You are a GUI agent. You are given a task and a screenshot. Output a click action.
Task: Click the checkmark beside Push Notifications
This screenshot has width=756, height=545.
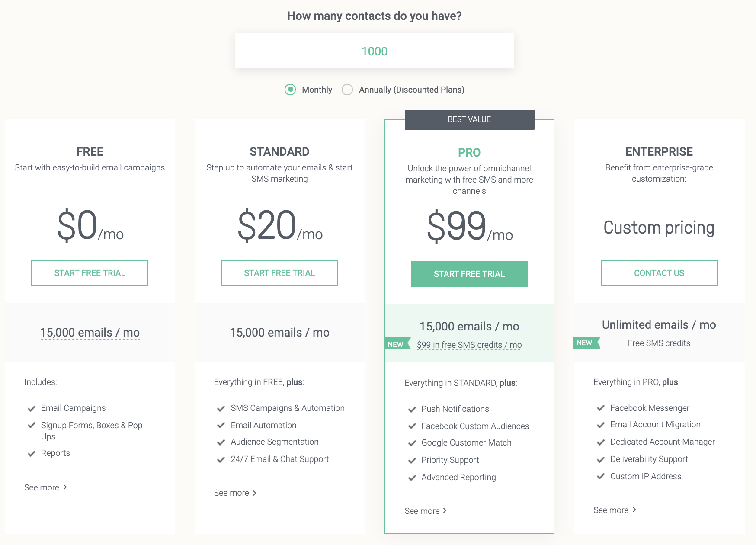click(412, 409)
